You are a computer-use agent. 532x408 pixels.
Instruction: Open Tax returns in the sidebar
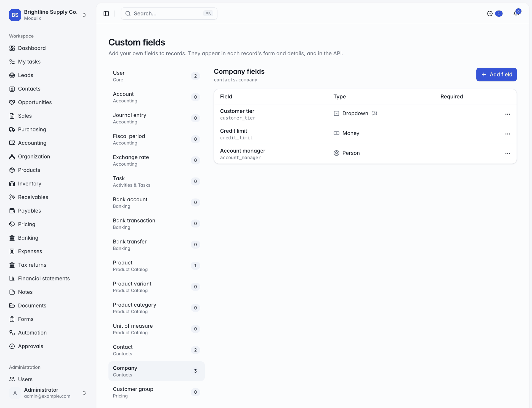48,265
